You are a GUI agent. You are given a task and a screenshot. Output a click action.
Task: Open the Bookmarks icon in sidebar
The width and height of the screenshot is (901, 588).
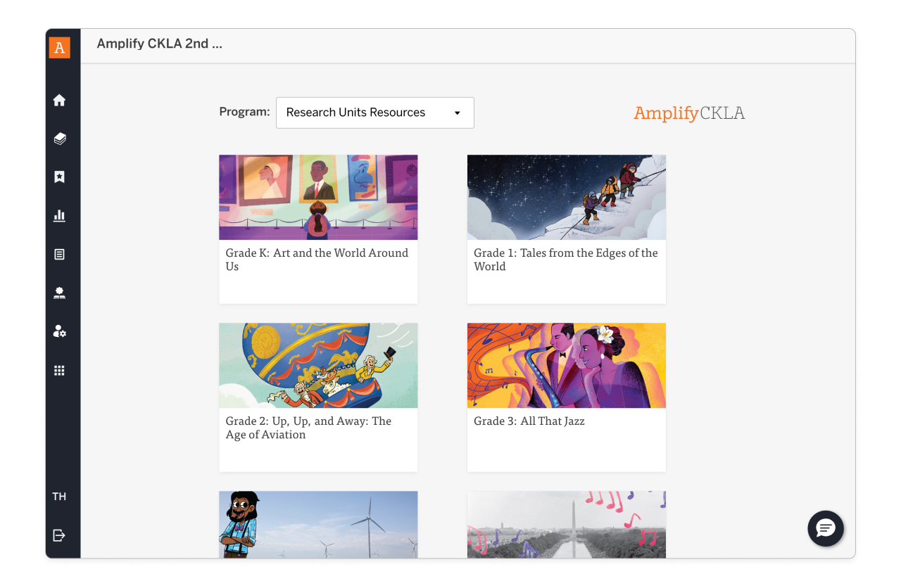click(x=60, y=177)
